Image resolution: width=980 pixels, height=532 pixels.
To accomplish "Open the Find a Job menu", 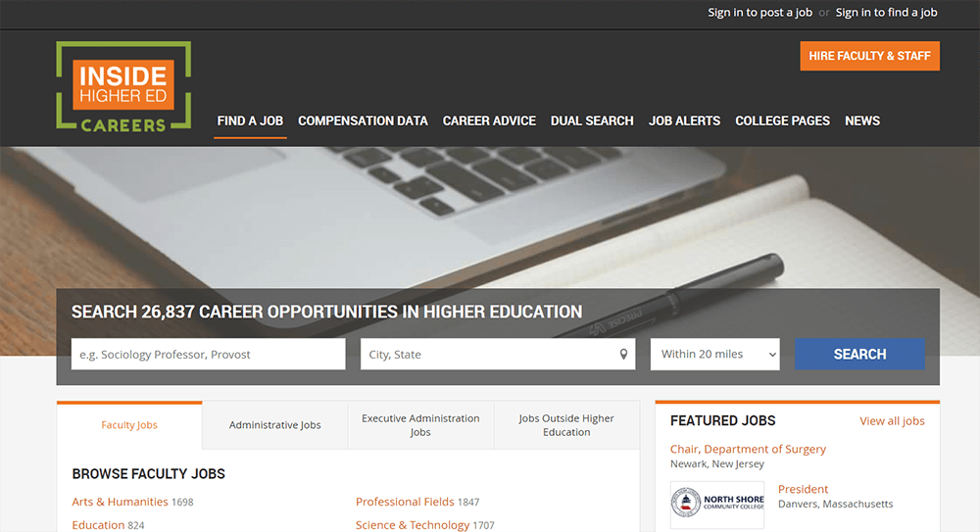I will 250,121.
